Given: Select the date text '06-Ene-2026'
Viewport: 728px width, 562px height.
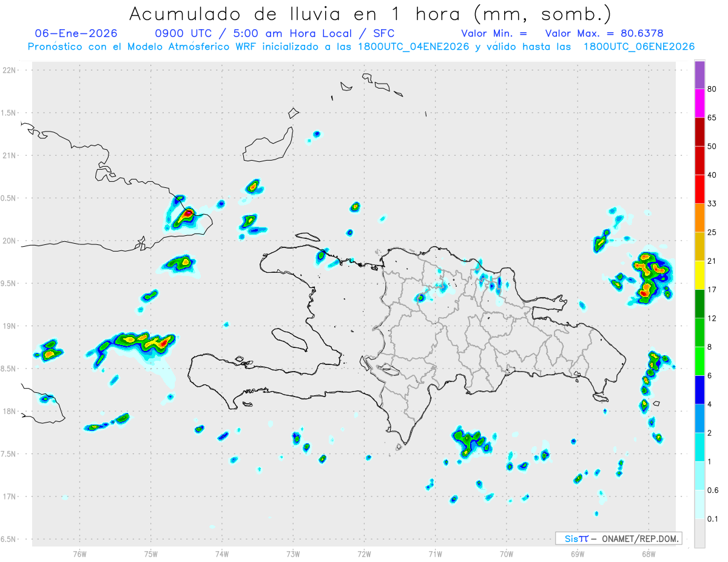Looking at the screenshot, I should pos(76,33).
